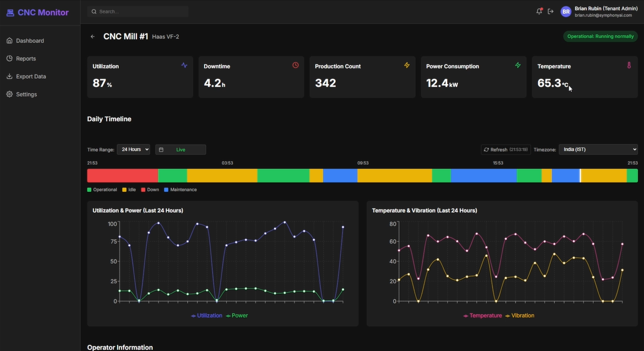Open Export Data in the sidebar
The image size is (644, 351).
tap(31, 76)
